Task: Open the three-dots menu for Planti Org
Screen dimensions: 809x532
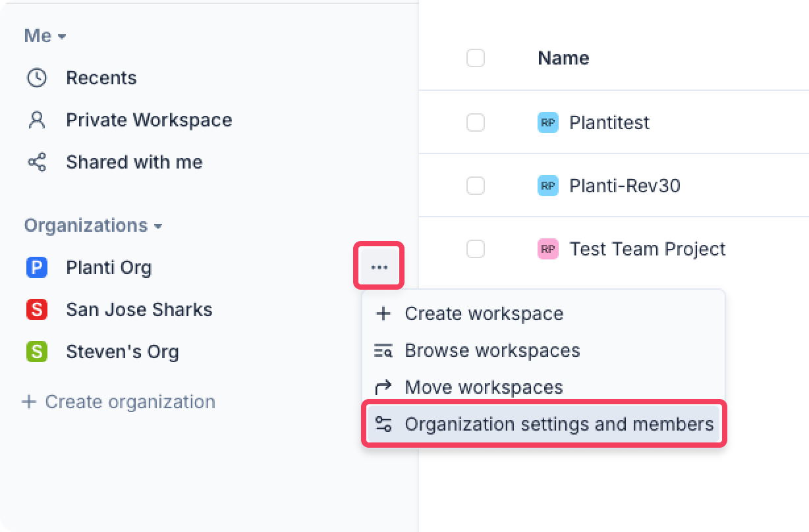Action: (379, 267)
